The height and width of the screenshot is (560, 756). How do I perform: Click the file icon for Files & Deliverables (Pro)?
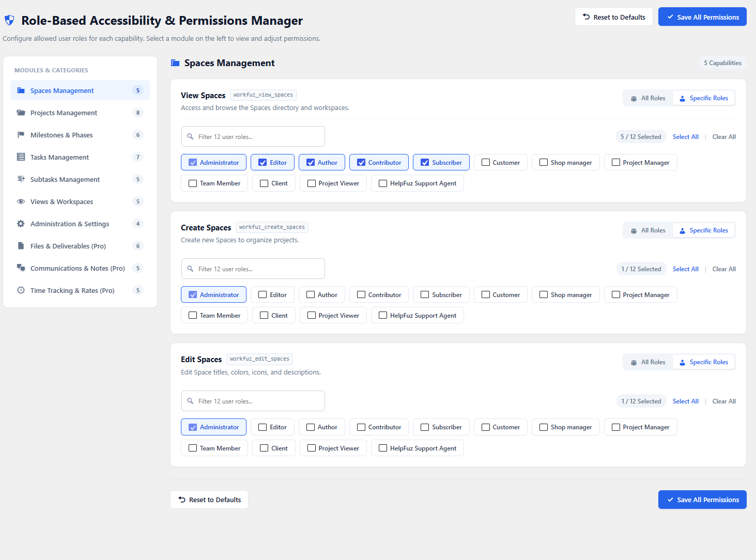pos(21,246)
